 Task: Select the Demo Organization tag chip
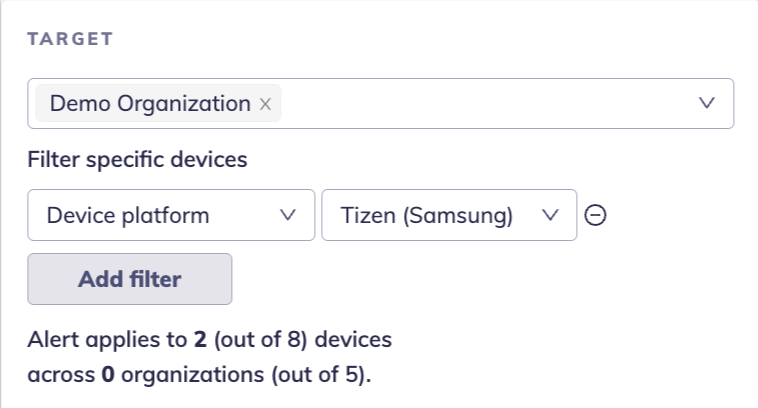point(150,104)
